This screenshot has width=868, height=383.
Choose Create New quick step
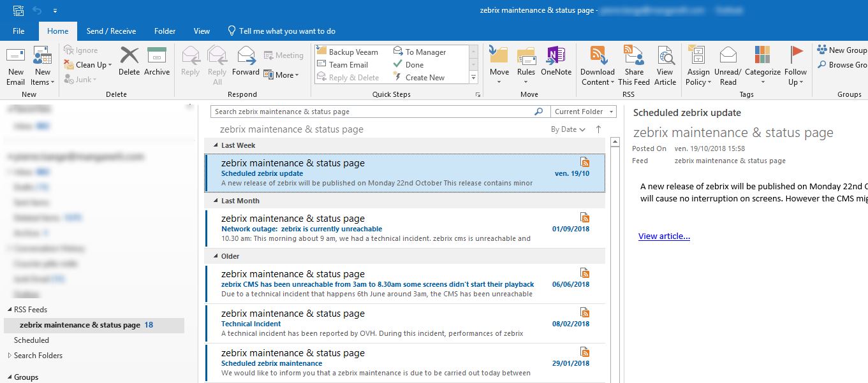[419, 78]
